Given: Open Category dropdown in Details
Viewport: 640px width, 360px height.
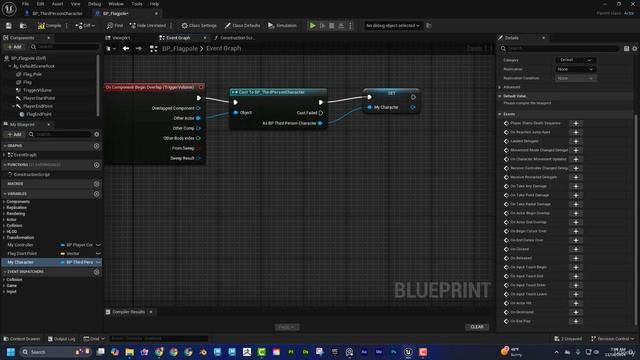Looking at the screenshot, I should click(576, 60).
